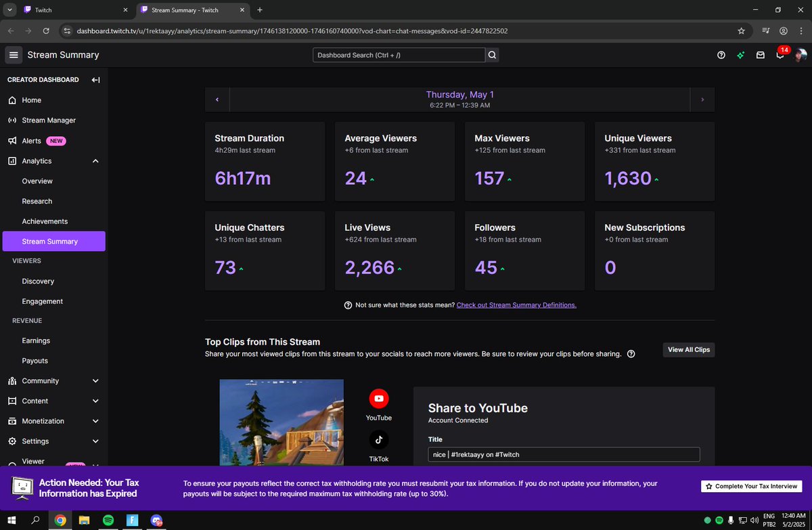Bookmark this page with the star icon
This screenshot has width=812, height=530.
pos(742,30)
